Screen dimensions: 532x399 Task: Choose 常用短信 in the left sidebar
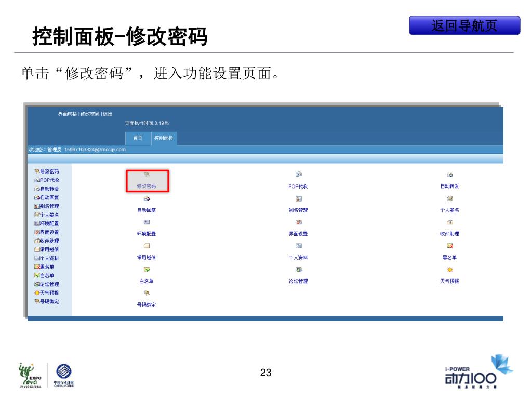49,249
